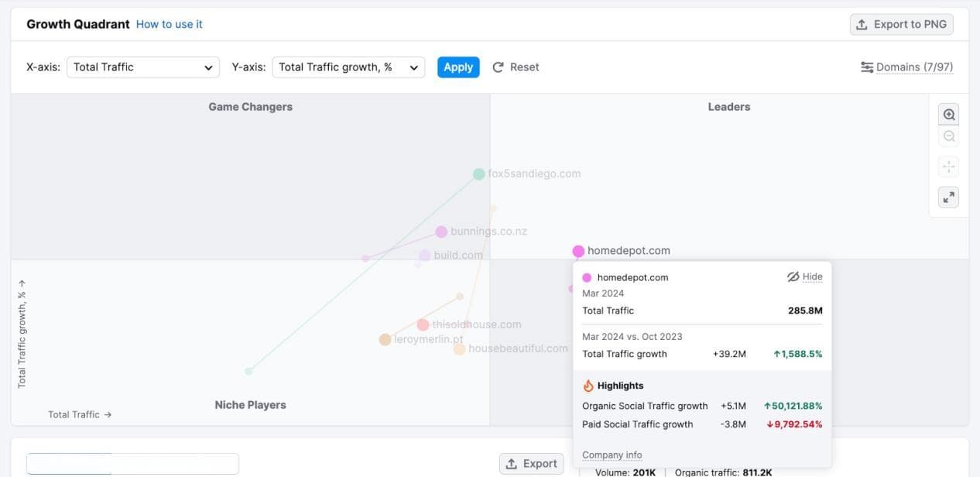Select the thisoldhouse.com bubble
Screen dimensions: 980x477
point(423,325)
